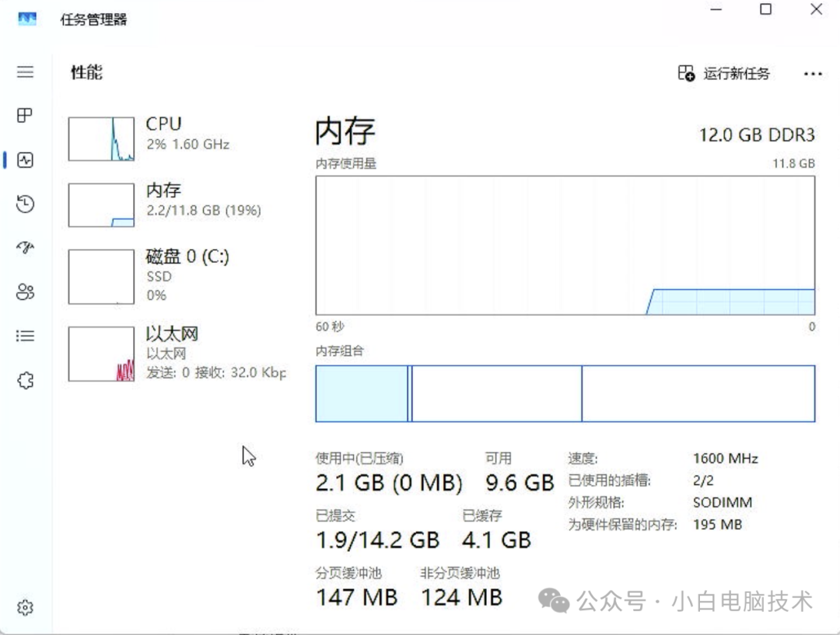Expand the hamburger navigation menu
The width and height of the screenshot is (840, 635).
pyautogui.click(x=25, y=72)
